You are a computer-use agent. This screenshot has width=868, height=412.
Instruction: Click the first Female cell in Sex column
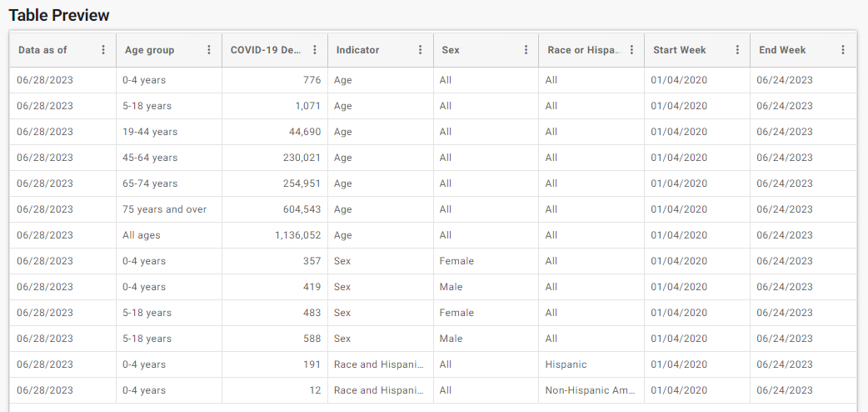click(x=456, y=260)
